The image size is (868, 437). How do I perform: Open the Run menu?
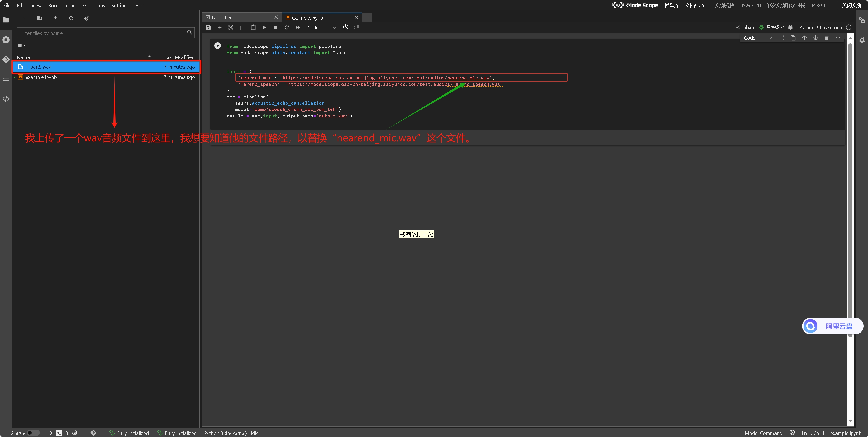tap(52, 5)
